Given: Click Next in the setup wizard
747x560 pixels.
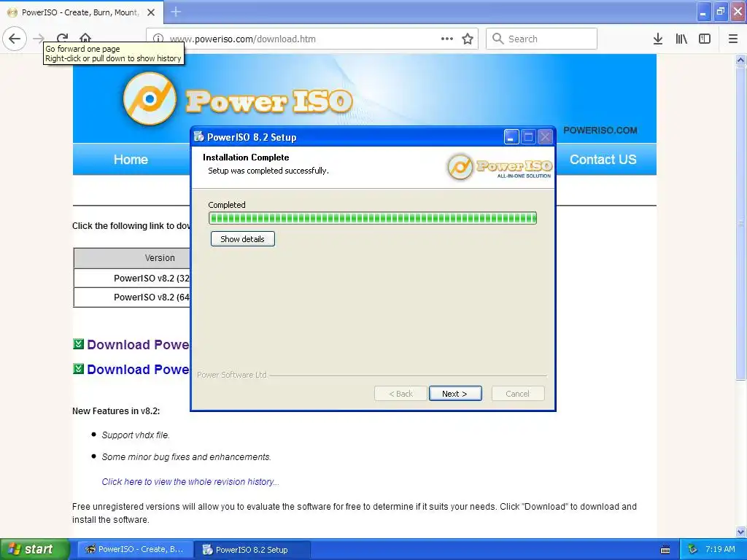Looking at the screenshot, I should (x=455, y=393).
